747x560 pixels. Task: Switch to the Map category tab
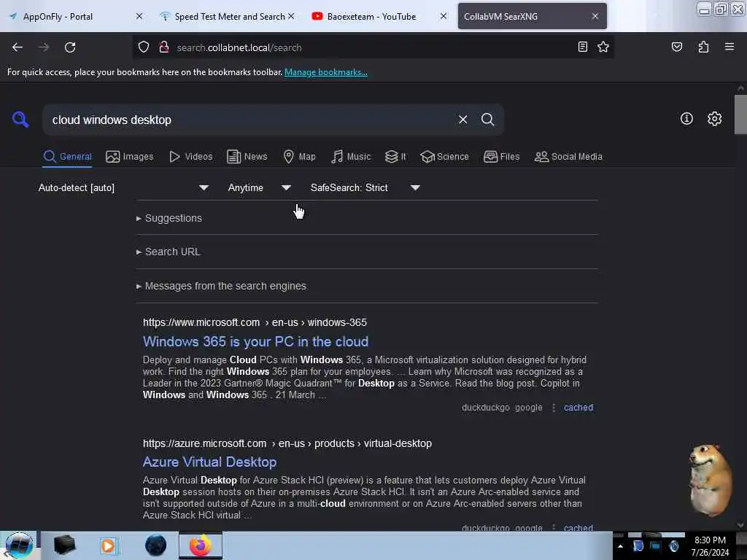(x=300, y=157)
